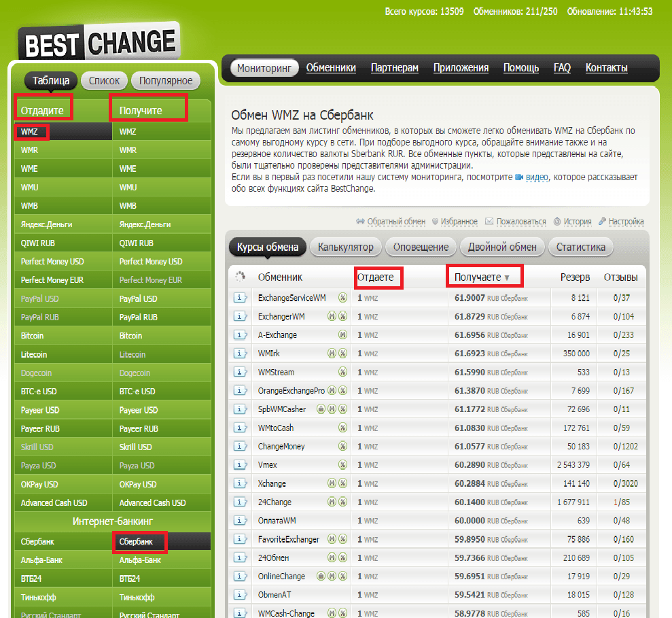Click the Пожаловаться link
The image size is (672, 618).
521,222
